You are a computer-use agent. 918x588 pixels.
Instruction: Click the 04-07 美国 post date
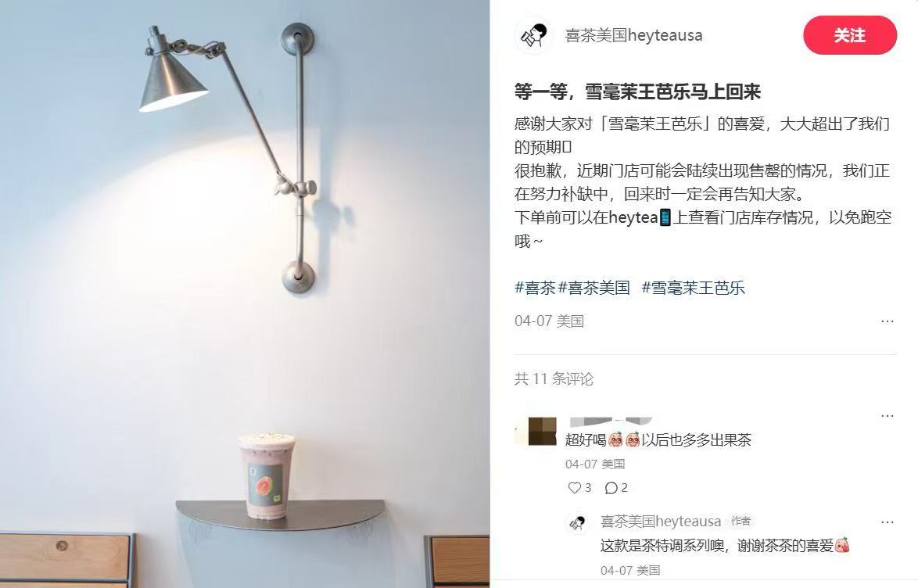click(x=549, y=321)
